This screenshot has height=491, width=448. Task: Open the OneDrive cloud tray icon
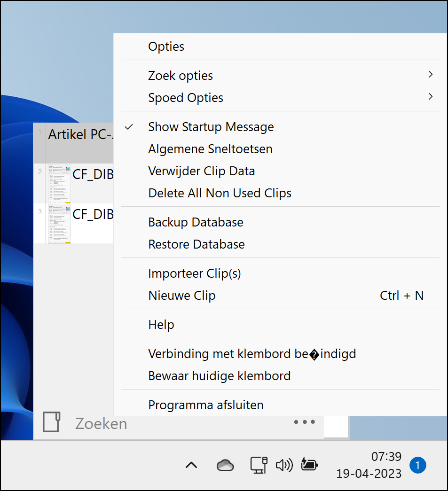point(225,465)
